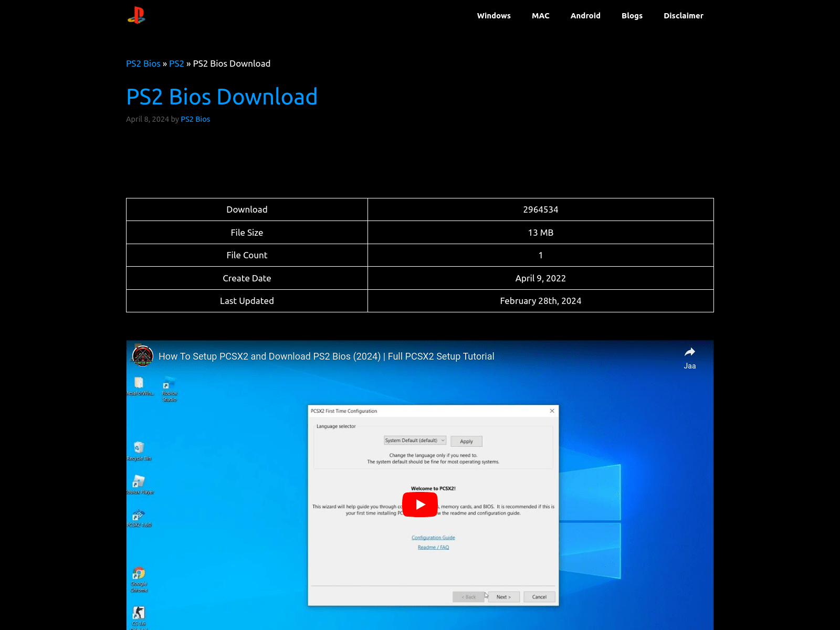Open the Readme / FAQ link in video
Screen dimensions: 840x630
click(x=433, y=548)
